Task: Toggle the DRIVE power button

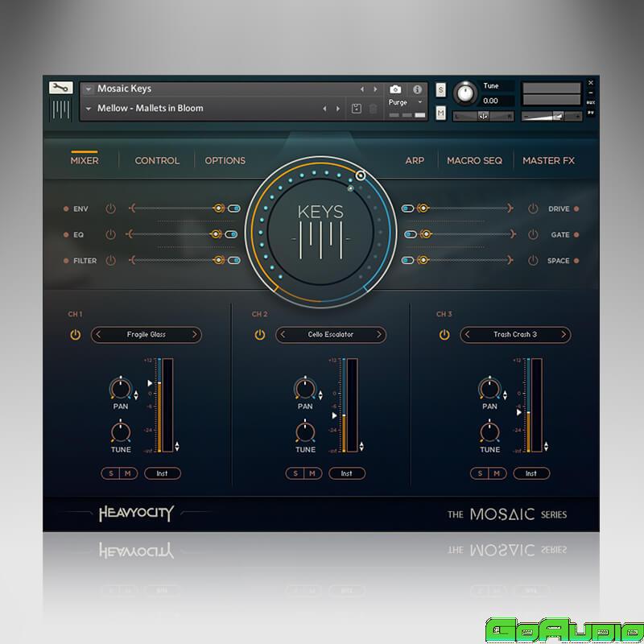Action: coord(533,208)
